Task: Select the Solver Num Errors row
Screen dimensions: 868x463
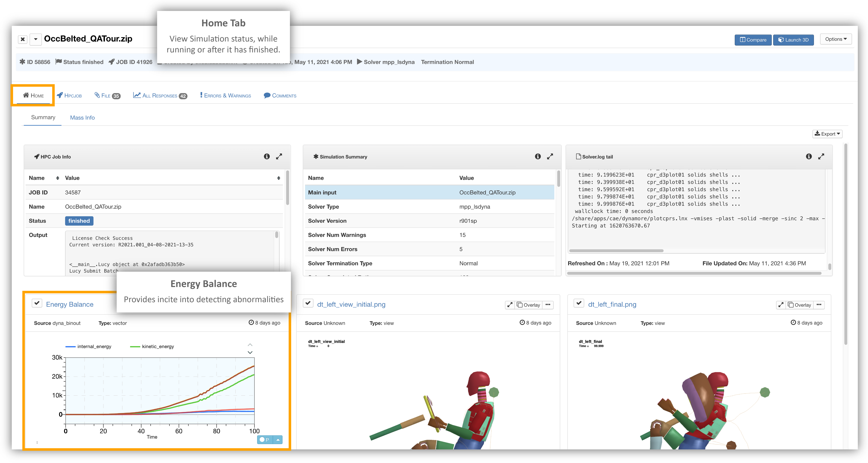Action: [x=430, y=249]
